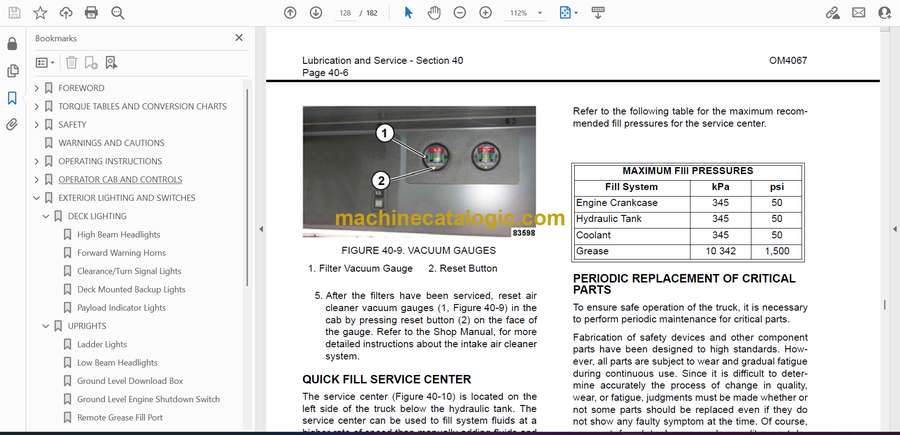Select Clearance/Turn Signal Lights bookmark

[x=129, y=271]
